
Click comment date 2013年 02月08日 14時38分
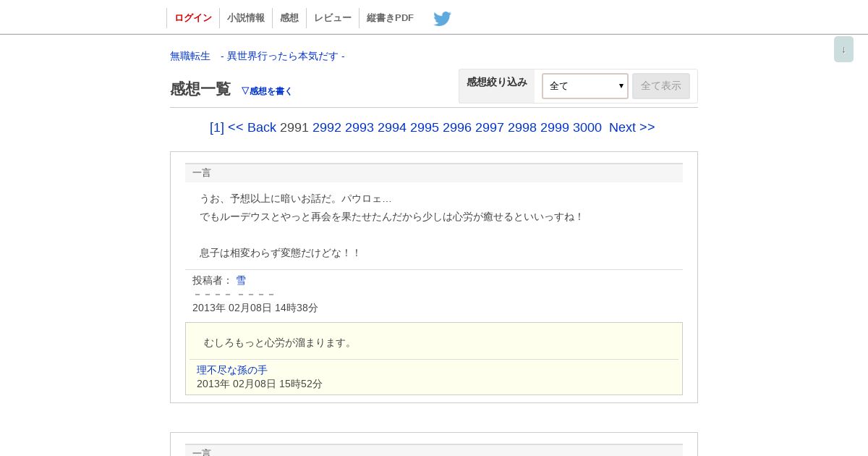coord(255,308)
